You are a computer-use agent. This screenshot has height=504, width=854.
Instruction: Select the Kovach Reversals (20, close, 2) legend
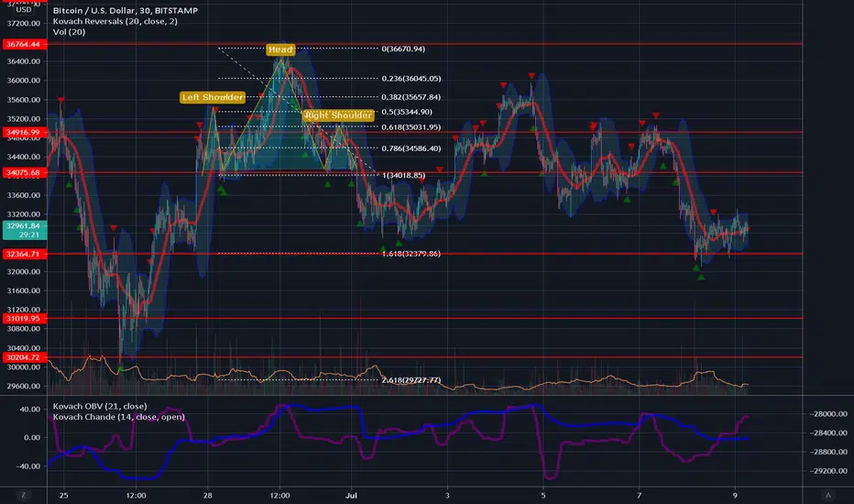coord(115,21)
